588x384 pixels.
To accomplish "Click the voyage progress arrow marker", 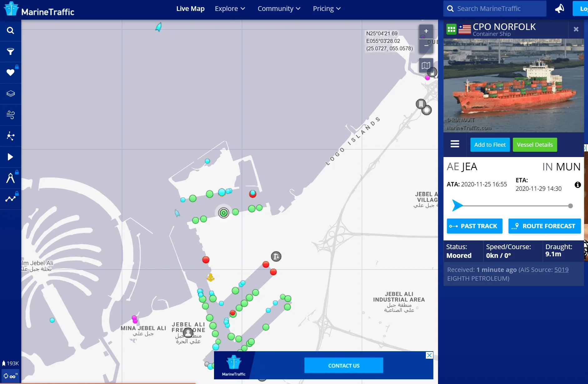I will tap(457, 205).
